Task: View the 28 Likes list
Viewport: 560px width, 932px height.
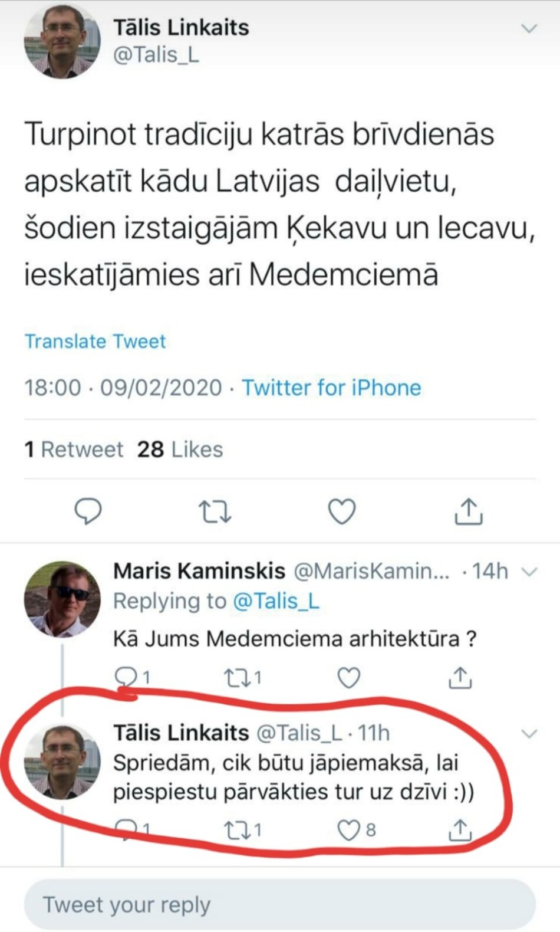Action: tap(180, 449)
